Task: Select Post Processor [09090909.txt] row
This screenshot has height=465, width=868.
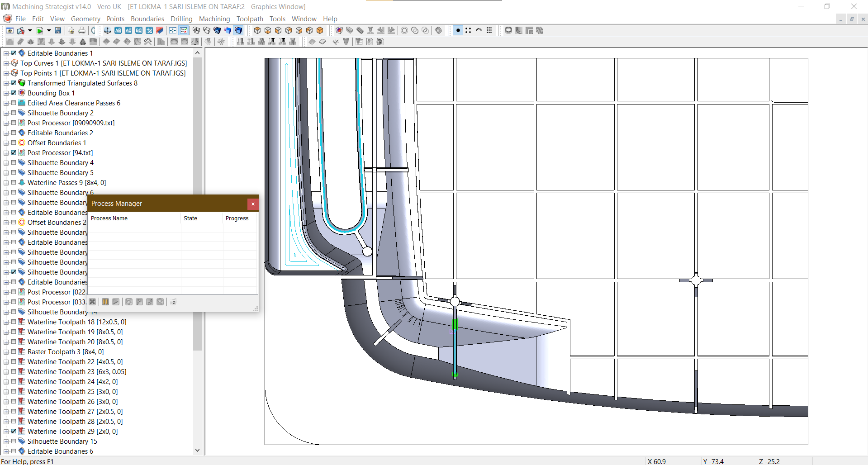Action: [71, 123]
